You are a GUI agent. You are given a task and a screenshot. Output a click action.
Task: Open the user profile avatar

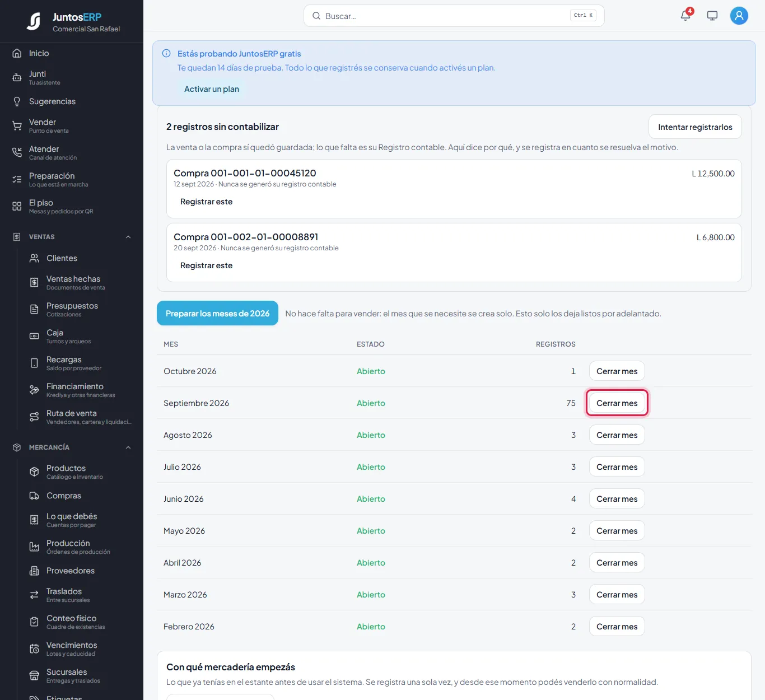(x=739, y=16)
